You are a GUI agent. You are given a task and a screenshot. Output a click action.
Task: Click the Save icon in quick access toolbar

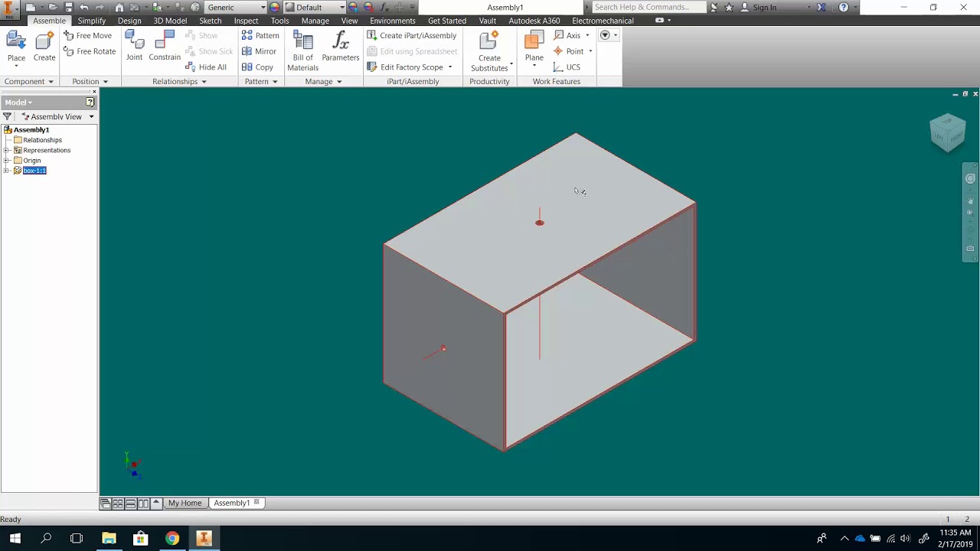pyautogui.click(x=68, y=7)
